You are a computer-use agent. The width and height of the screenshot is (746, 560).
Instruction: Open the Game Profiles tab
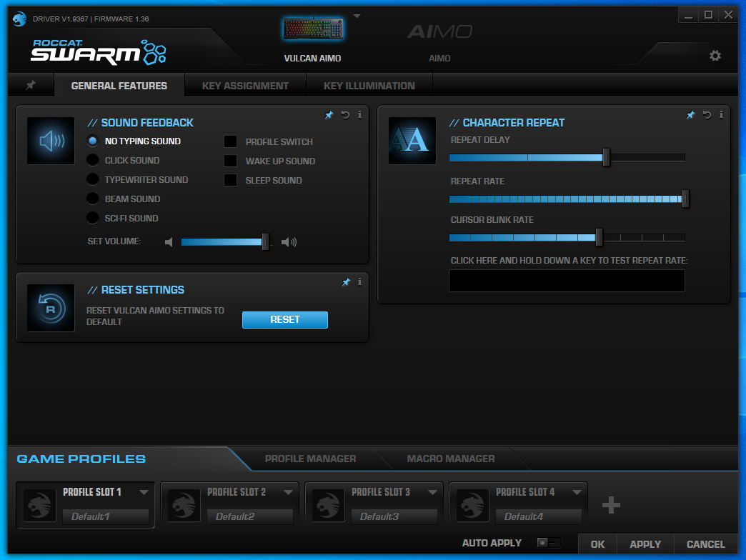point(81,459)
